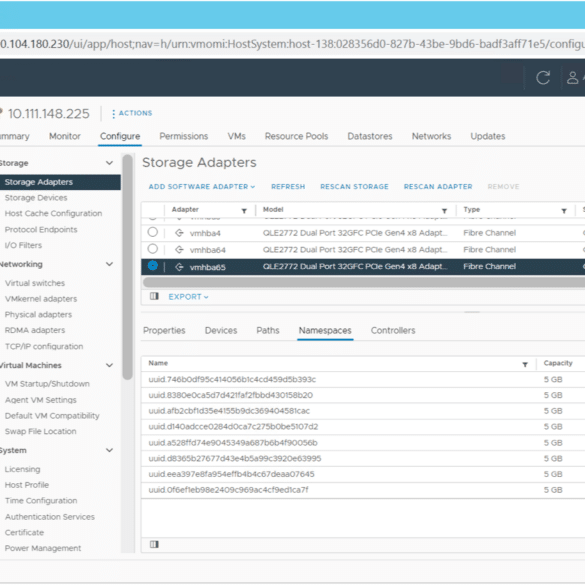Click the refresh icon in top header
This screenshot has width=585, height=585.
543,78
